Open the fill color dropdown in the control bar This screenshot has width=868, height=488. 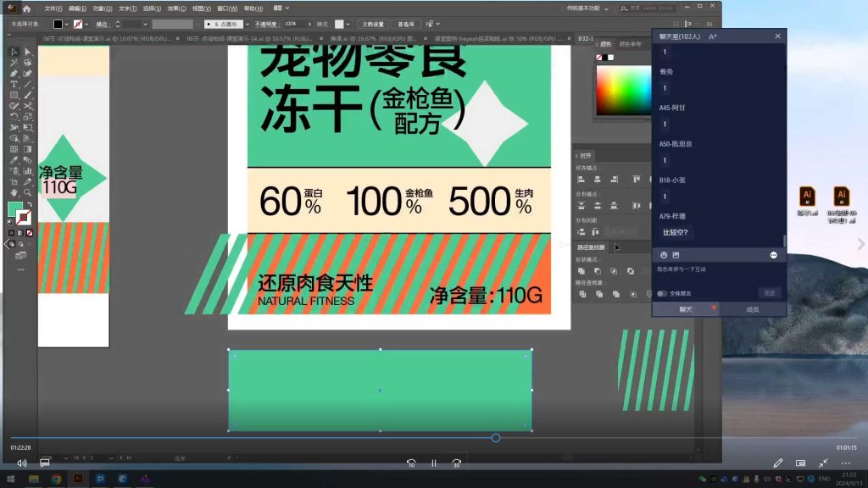pyautogui.click(x=65, y=25)
